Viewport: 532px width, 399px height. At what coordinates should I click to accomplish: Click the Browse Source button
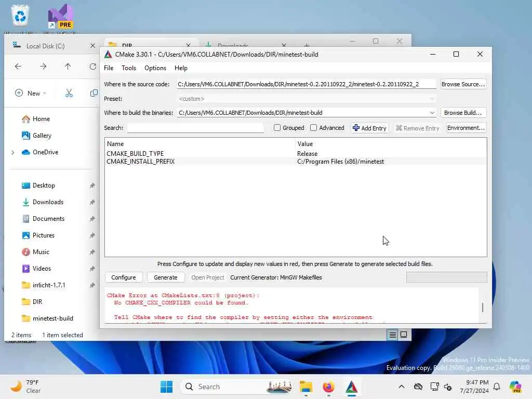[x=463, y=84]
